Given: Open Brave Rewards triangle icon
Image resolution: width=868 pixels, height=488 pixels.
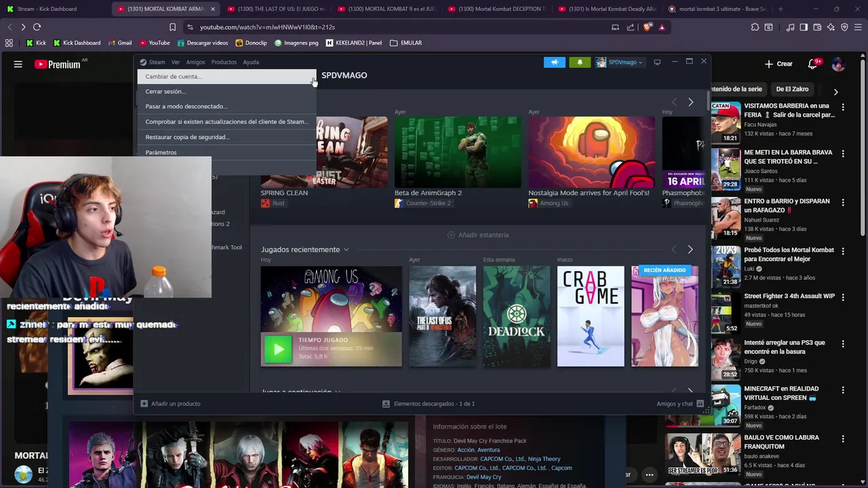Looking at the screenshot, I should coord(662,27).
